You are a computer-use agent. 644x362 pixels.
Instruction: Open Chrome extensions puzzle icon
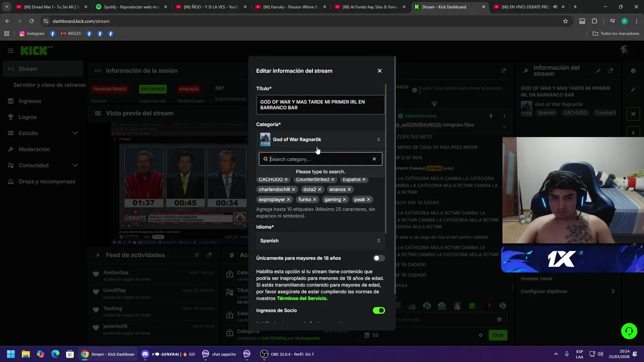click(594, 21)
